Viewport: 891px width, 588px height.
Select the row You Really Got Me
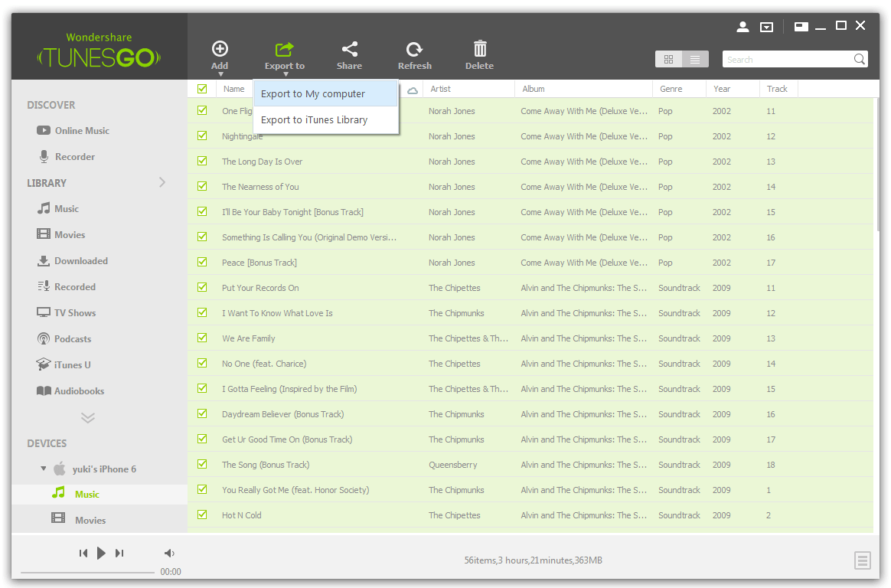coord(530,490)
